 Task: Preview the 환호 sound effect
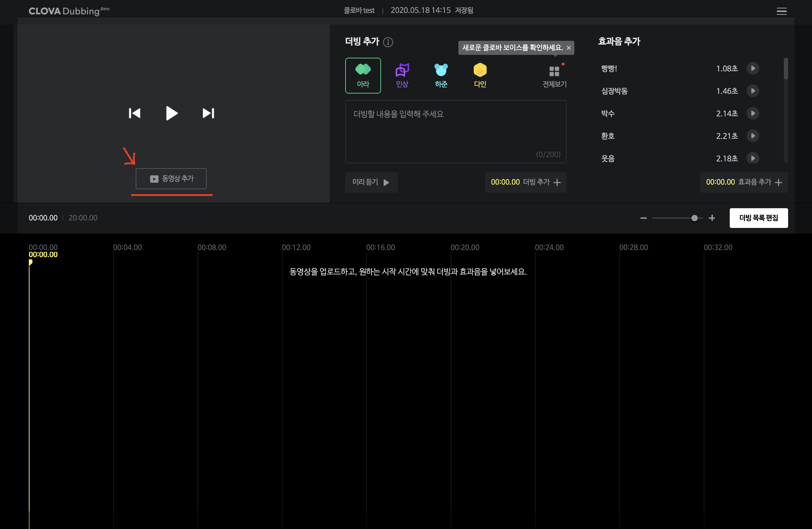tap(753, 136)
